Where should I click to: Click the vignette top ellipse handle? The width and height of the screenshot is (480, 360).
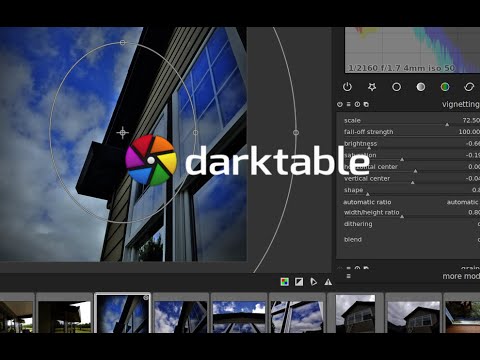[x=123, y=43]
